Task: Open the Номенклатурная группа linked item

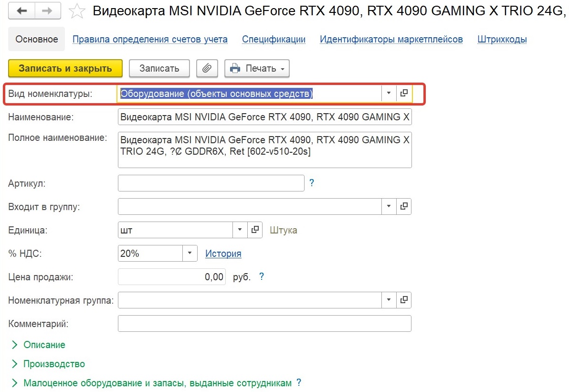Action: pos(404,300)
